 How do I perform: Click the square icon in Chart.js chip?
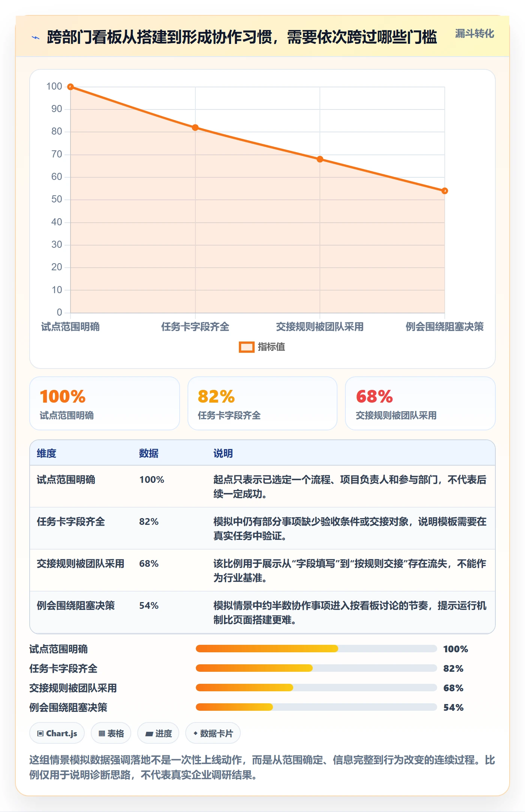[x=40, y=734]
